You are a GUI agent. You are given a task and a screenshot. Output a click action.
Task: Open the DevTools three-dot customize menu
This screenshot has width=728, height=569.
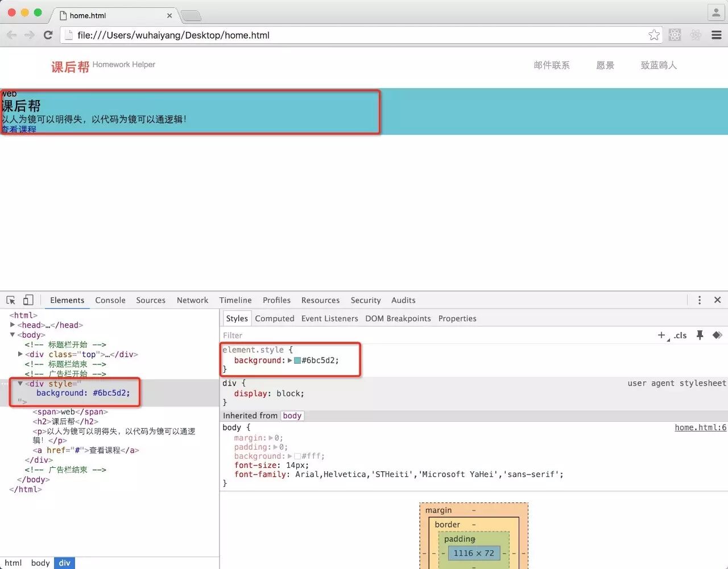[700, 300]
